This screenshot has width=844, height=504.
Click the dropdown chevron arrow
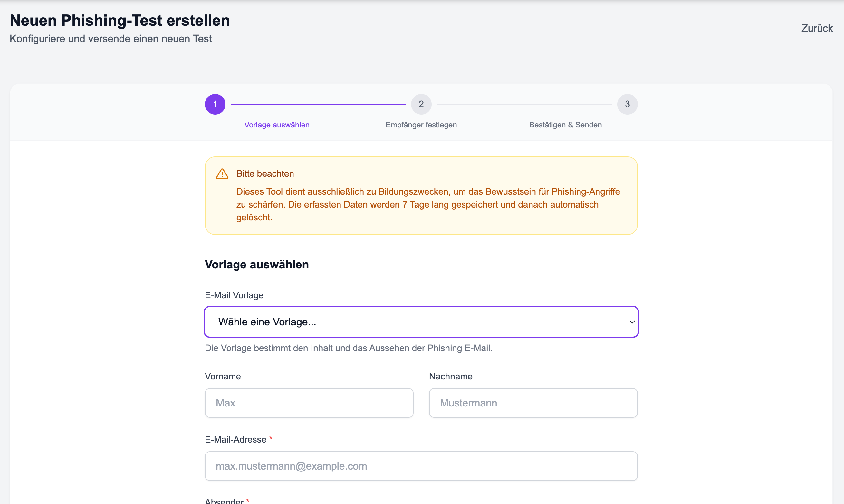tap(632, 322)
